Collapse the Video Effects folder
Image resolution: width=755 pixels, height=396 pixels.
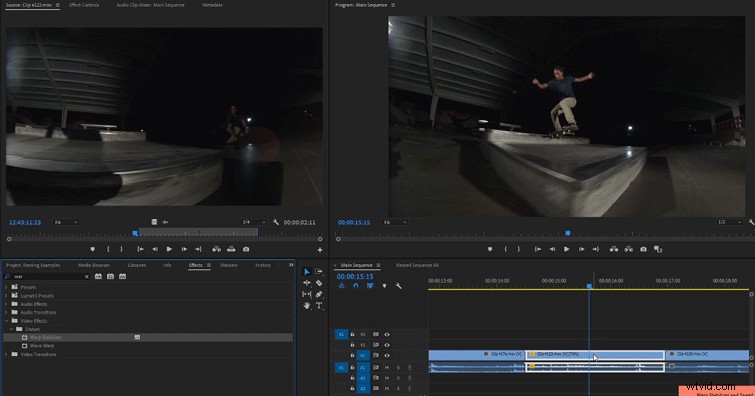6,321
